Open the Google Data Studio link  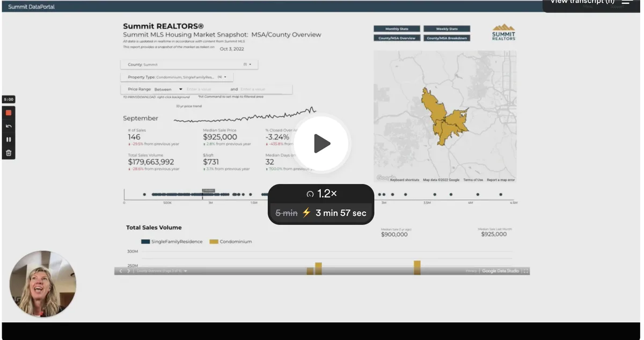[500, 271]
